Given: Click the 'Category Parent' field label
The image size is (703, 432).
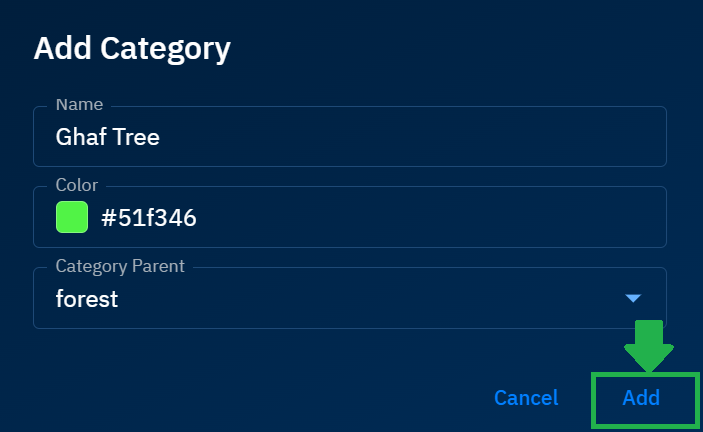Looking at the screenshot, I should coord(120,266).
